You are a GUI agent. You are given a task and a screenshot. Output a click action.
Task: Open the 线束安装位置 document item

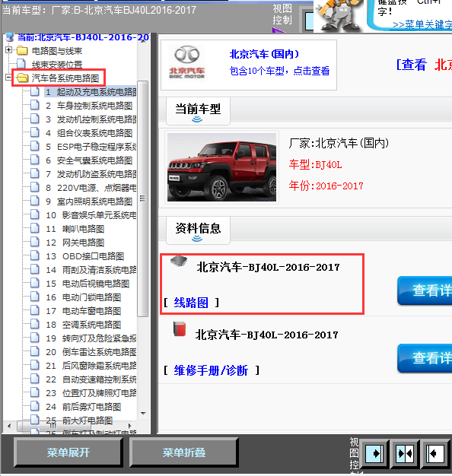57,65
